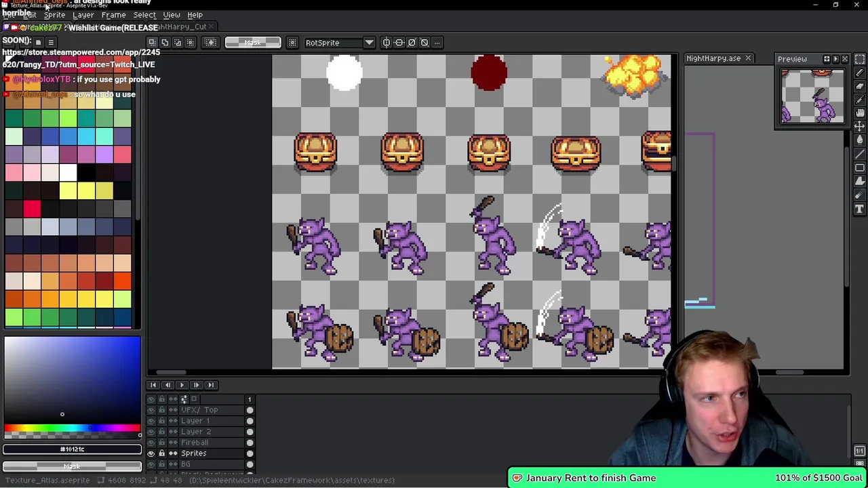Image resolution: width=868 pixels, height=488 pixels.
Task: Close the NightHarpy.ase tab
Action: click(x=748, y=58)
